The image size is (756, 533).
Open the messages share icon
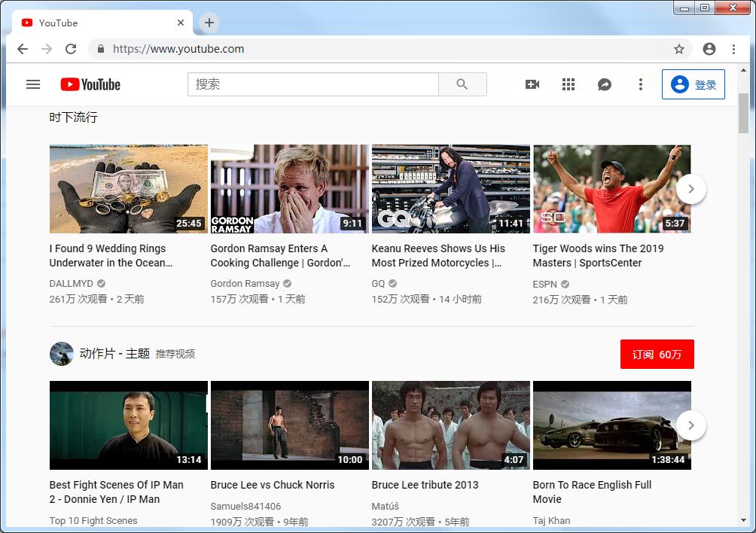coord(605,85)
